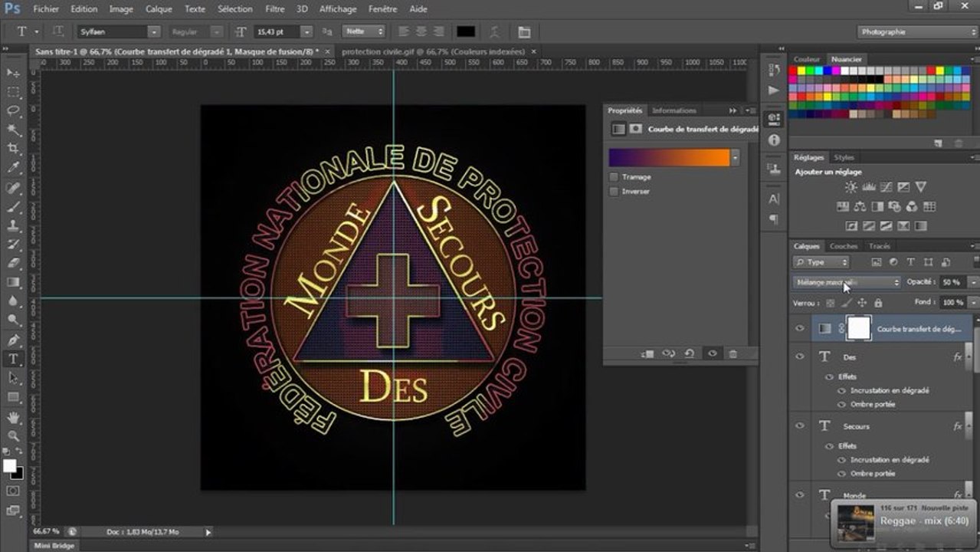
Task: Select the Hand tool
Action: click(x=13, y=417)
